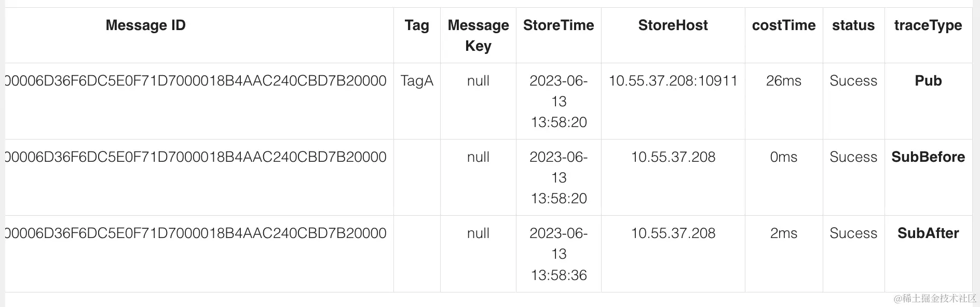Click the Message Key column header
Viewport: 980px width, 307px height.
tap(478, 35)
